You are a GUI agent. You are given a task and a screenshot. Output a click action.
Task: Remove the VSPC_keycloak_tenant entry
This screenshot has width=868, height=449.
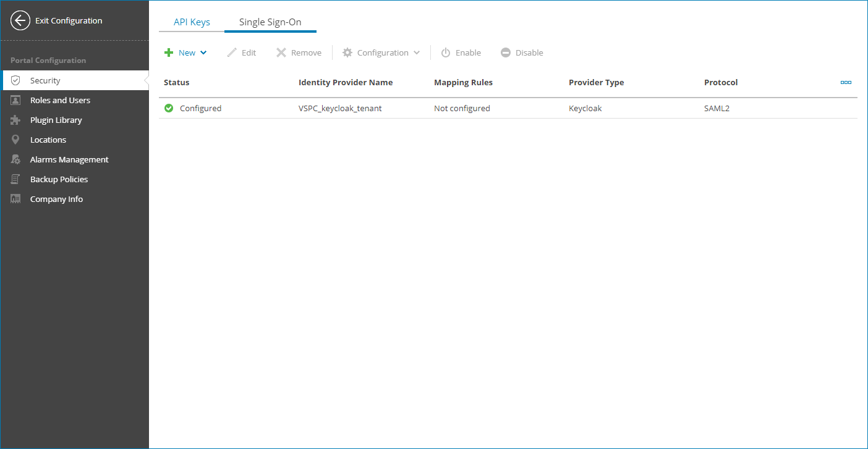click(299, 52)
